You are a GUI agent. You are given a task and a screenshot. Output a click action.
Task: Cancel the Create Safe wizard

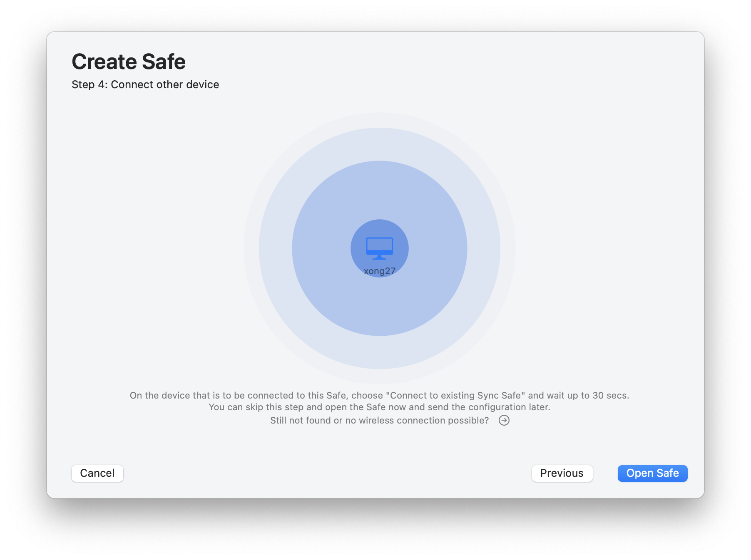click(97, 473)
